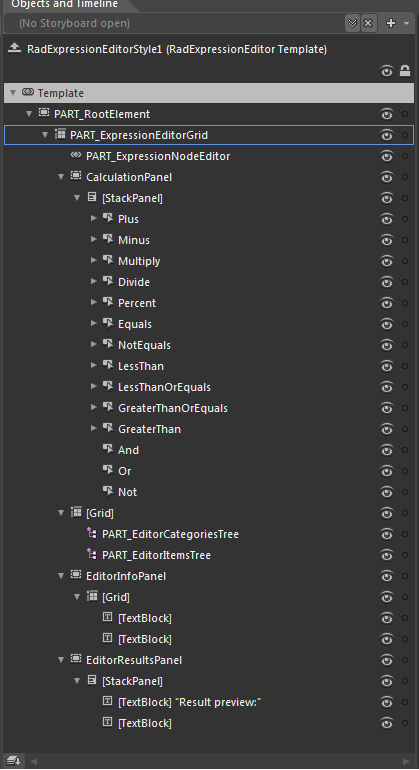Screen dimensions: 419x770
Task: Click the EditorResultsPanel border icon
Action: point(76,659)
